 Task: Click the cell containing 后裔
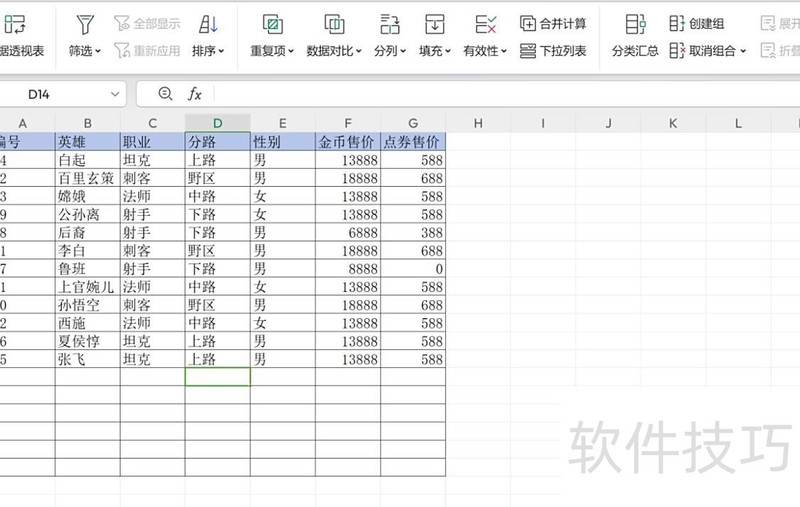click(x=88, y=233)
